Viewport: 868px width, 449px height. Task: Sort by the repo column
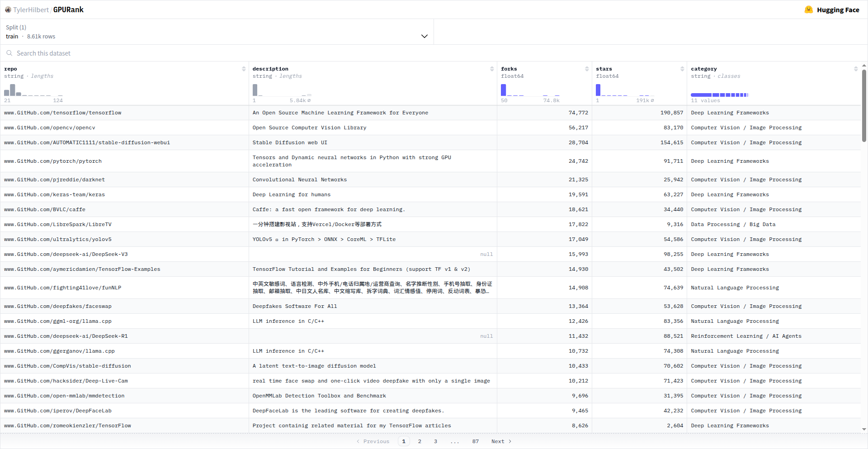244,69
